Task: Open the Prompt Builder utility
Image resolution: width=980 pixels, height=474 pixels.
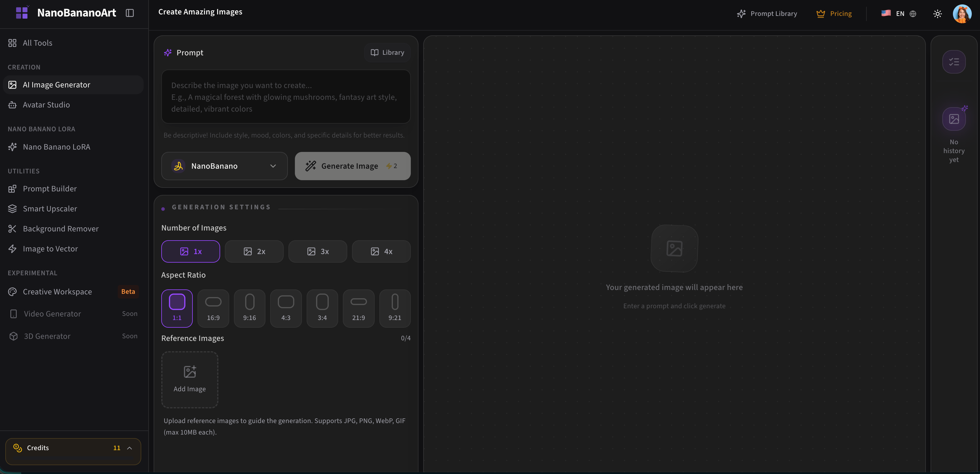Action: (x=50, y=188)
